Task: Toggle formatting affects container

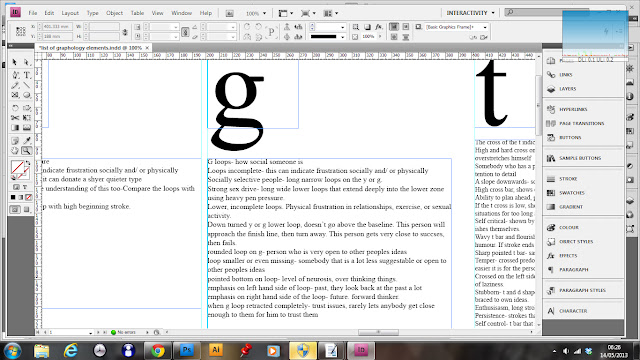Action: pyautogui.click(x=16, y=187)
